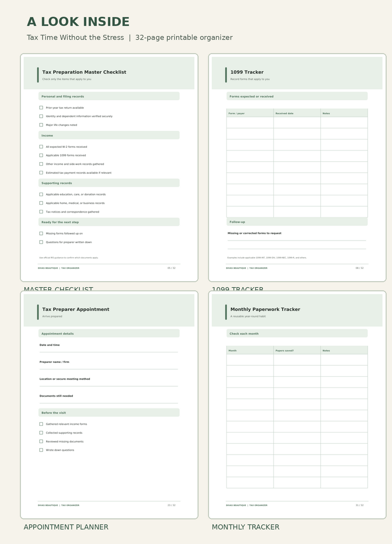Click the 'A LOOK INSIDE' heading
This screenshot has height=544, width=392.
tap(78, 22)
